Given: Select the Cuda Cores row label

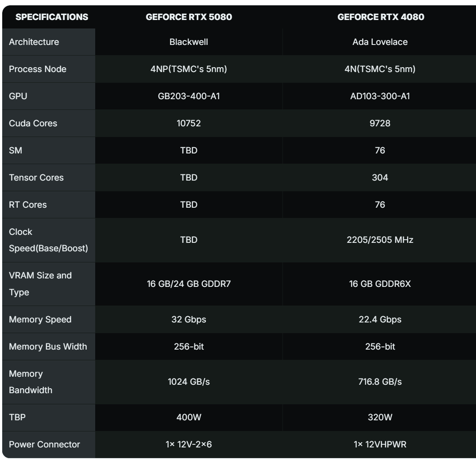Looking at the screenshot, I should pos(33,123).
